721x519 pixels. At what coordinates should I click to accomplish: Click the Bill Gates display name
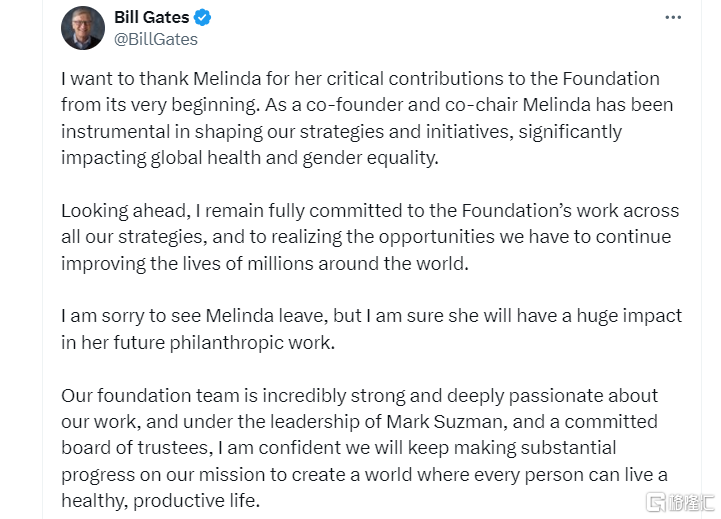coord(151,18)
